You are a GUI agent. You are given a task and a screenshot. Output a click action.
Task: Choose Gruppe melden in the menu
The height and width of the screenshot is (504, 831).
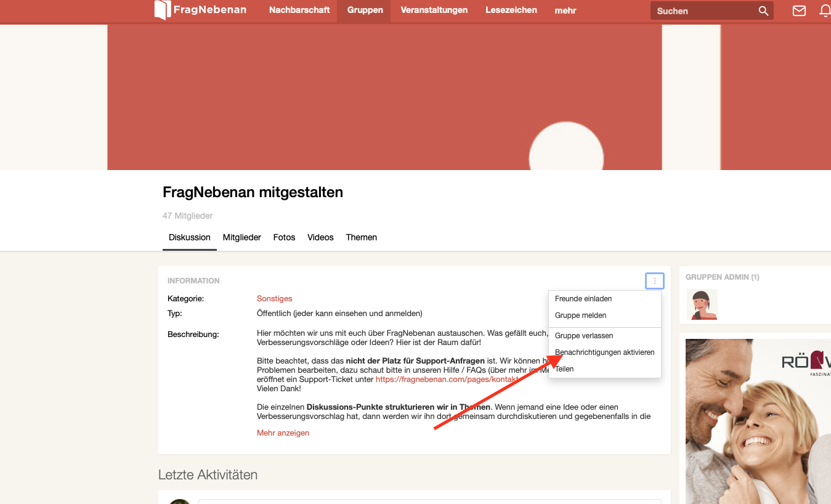(580, 315)
